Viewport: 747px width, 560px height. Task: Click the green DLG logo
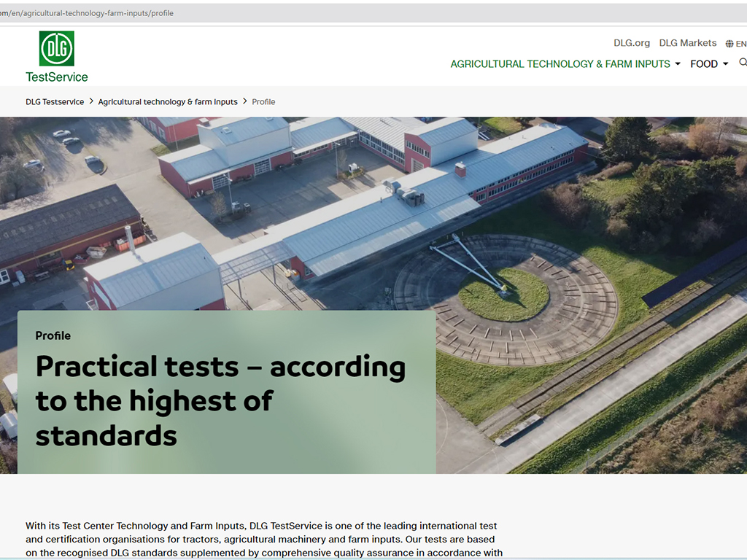57,48
